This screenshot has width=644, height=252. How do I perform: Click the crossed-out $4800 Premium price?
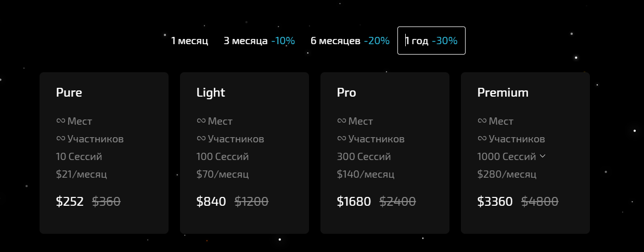pyautogui.click(x=540, y=202)
